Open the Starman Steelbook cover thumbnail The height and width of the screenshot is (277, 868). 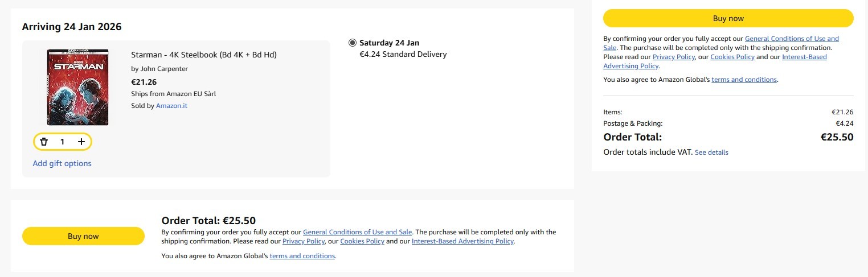[x=77, y=87]
